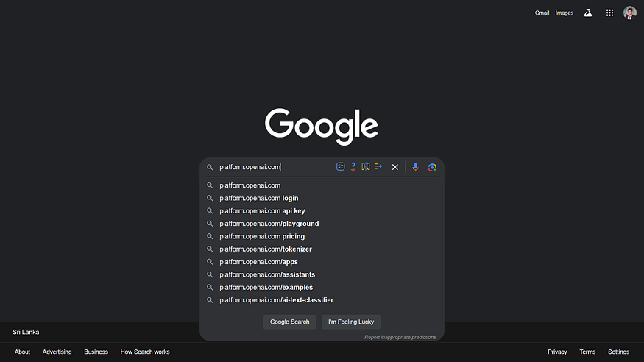Open the Terms footer link
644x362 pixels.
[x=587, y=352]
